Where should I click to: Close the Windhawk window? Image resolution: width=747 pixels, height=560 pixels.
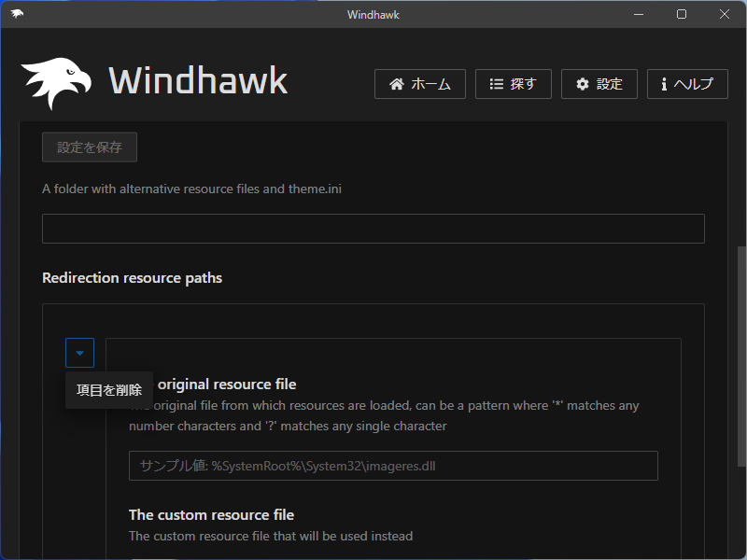coord(725,14)
